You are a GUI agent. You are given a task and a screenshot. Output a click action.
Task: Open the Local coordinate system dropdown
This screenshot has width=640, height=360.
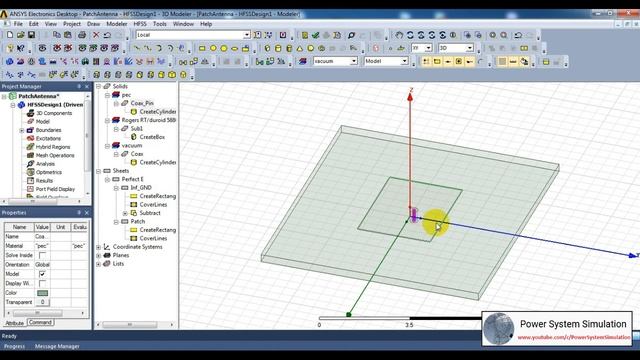(247, 35)
